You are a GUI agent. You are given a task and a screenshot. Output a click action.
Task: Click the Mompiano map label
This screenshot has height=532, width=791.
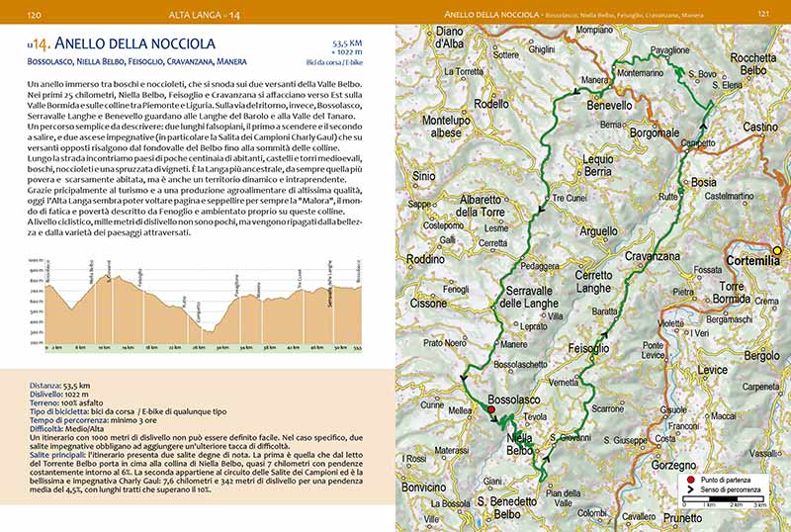pyautogui.click(x=595, y=30)
